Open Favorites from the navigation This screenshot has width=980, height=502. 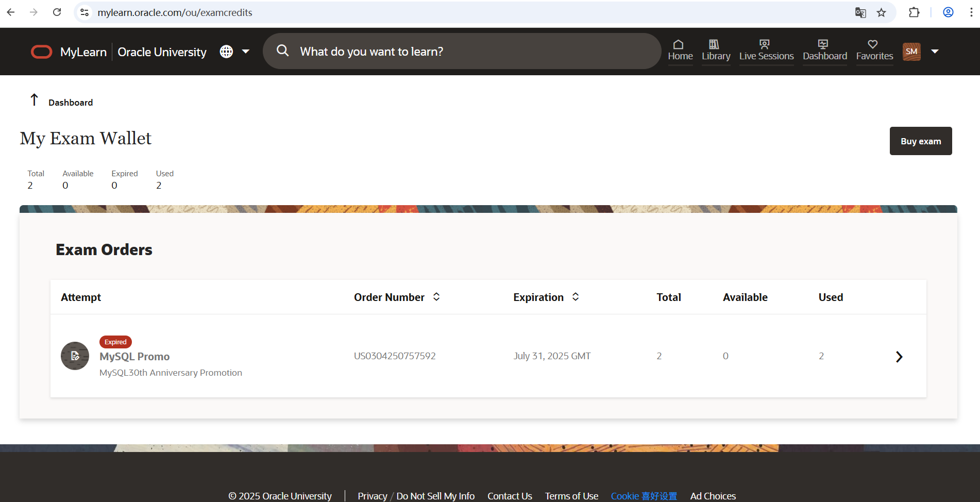click(x=875, y=51)
